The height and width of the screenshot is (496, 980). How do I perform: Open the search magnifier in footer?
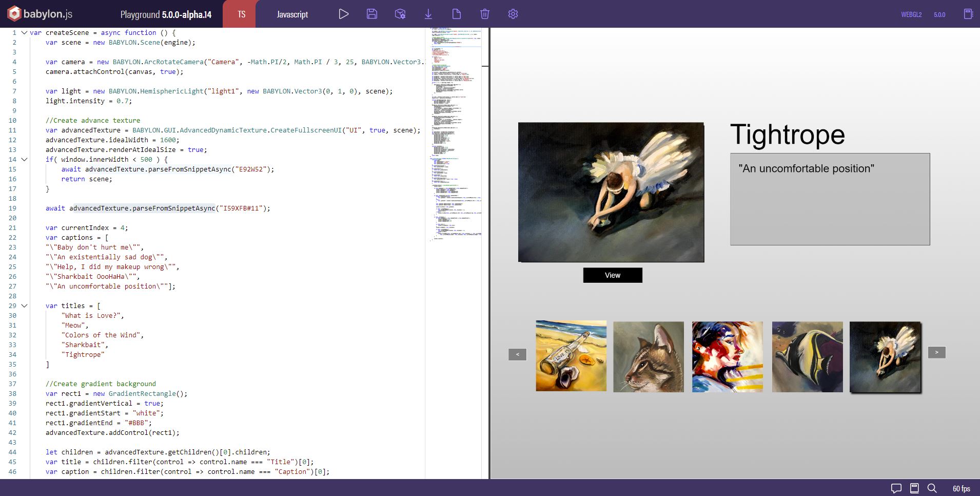coord(932,488)
